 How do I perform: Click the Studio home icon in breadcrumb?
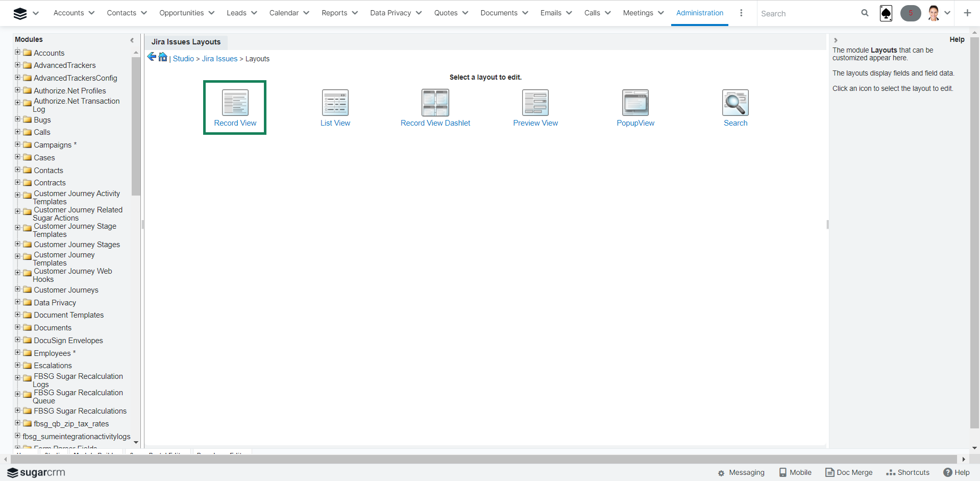(x=163, y=57)
